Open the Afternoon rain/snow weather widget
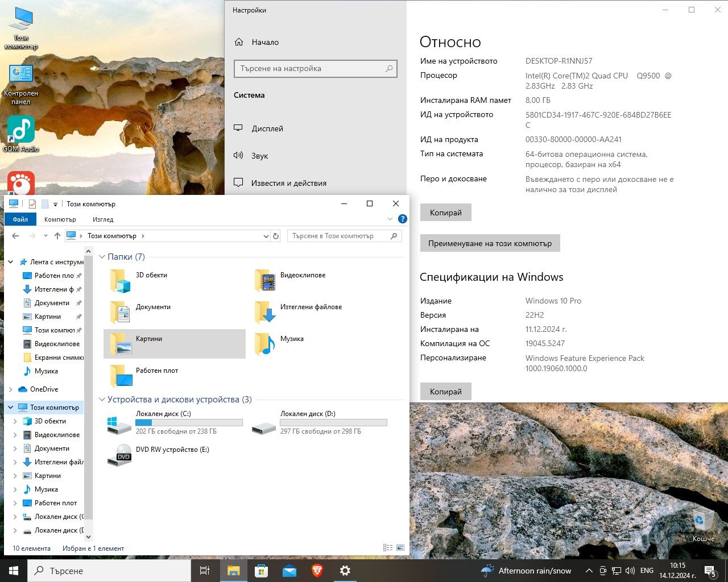This screenshot has width=728, height=582. pyautogui.click(x=527, y=571)
